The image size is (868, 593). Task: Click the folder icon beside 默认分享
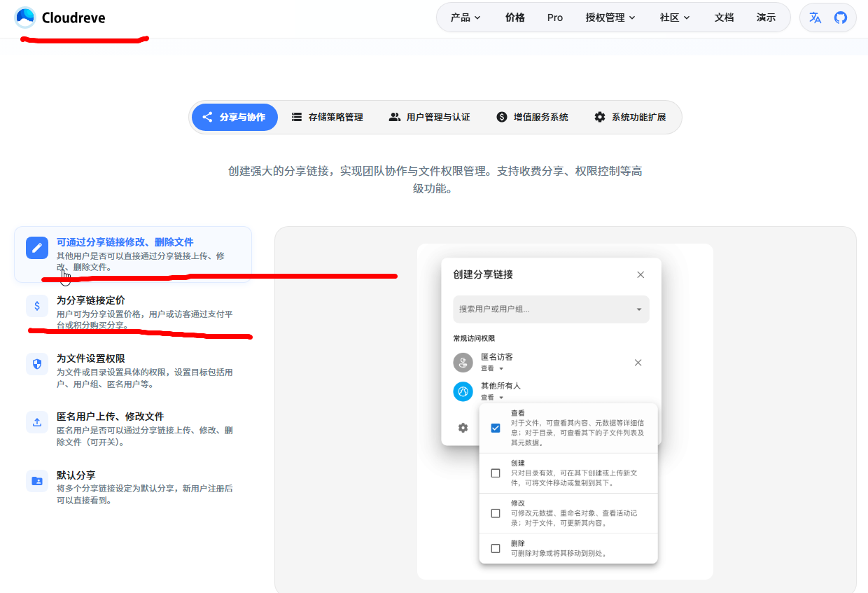(36, 481)
